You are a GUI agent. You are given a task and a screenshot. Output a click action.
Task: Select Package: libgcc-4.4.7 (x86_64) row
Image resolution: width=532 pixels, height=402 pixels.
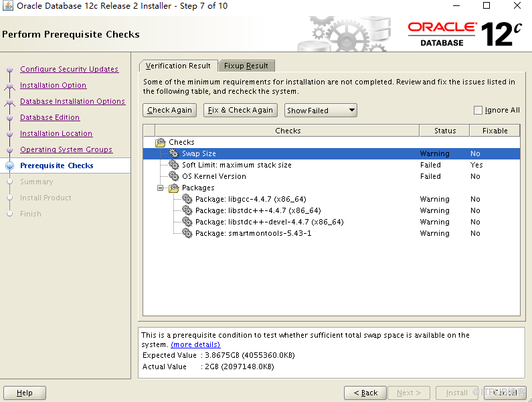pyautogui.click(x=331, y=199)
